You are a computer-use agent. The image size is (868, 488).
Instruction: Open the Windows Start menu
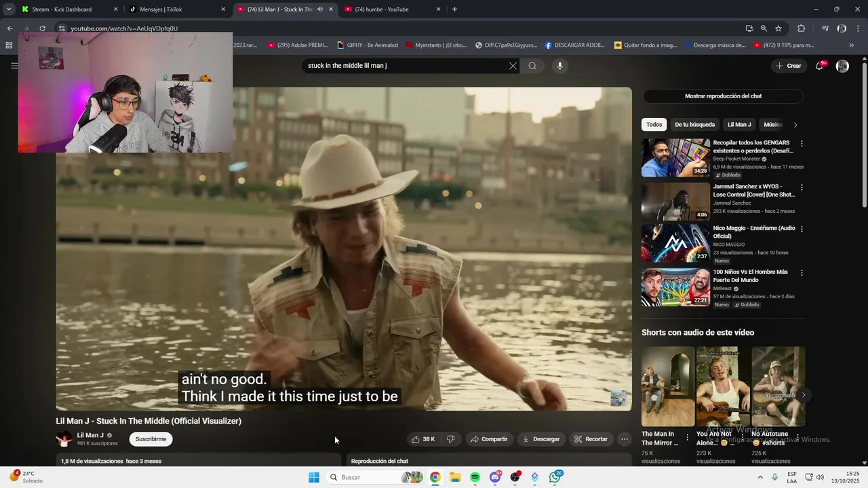coord(314,477)
